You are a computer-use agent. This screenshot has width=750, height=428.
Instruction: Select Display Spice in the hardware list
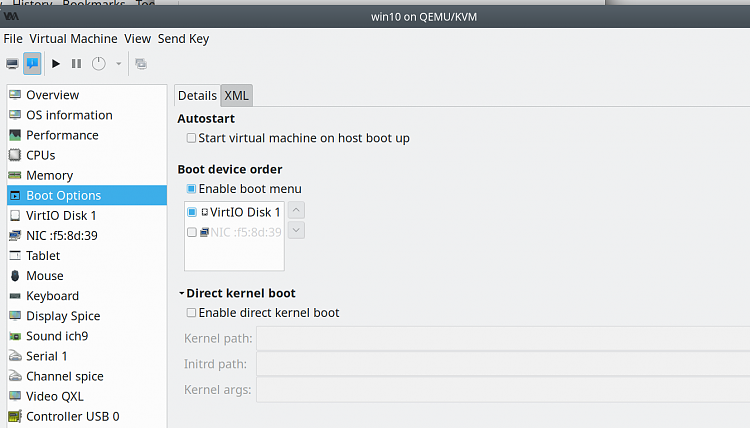87,316
